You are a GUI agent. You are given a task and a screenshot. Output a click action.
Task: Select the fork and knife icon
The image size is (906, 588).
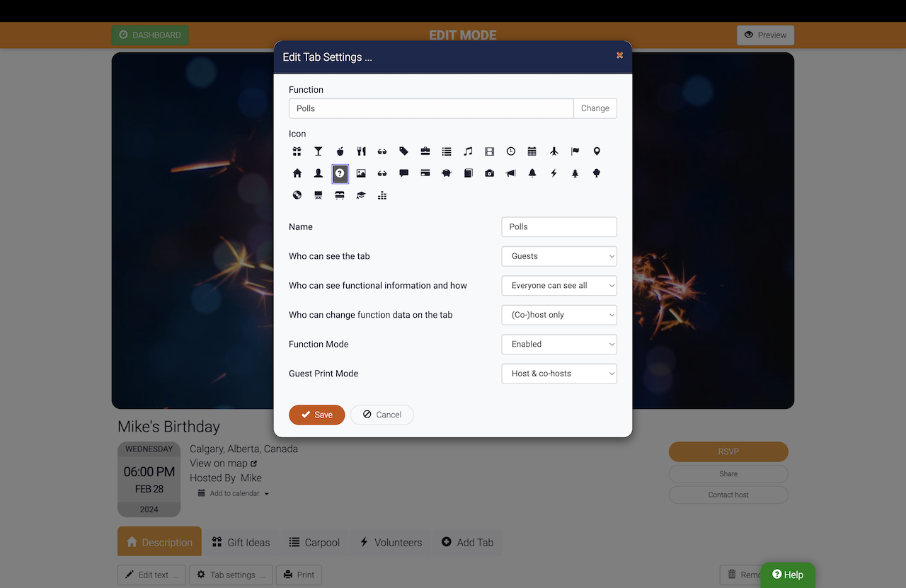tap(361, 151)
